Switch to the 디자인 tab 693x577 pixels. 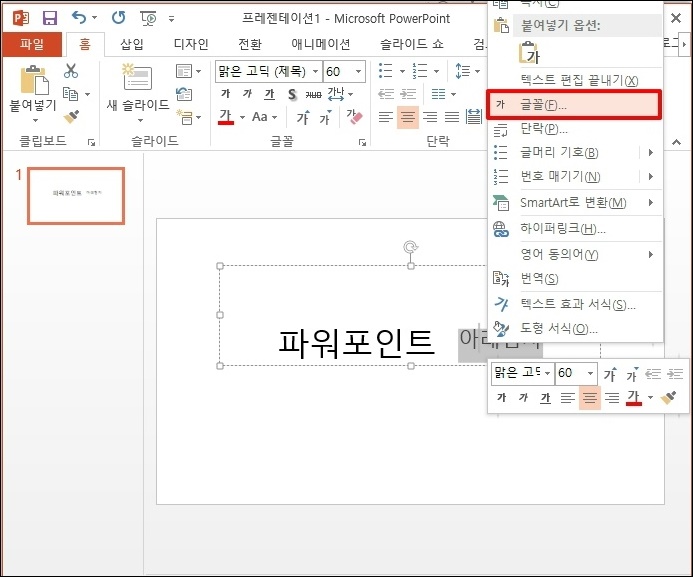(191, 44)
